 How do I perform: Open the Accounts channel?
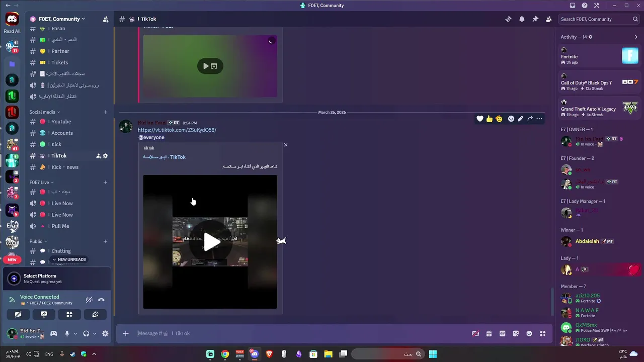coord(69,133)
